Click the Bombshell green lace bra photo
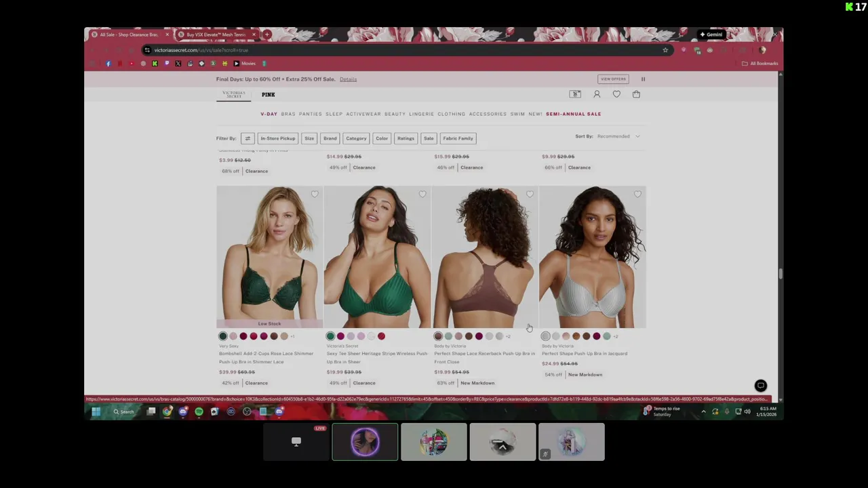The height and width of the screenshot is (488, 868). click(269, 257)
